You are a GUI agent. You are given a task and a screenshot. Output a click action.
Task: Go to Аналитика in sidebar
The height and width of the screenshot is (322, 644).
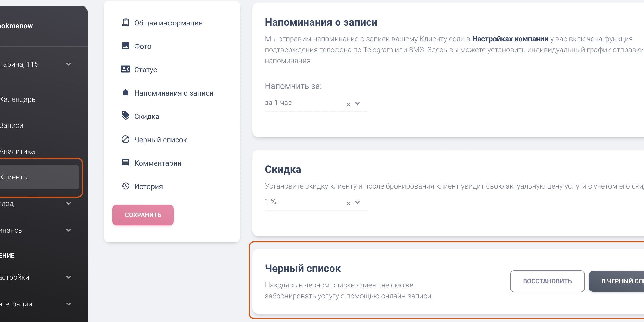[17, 151]
